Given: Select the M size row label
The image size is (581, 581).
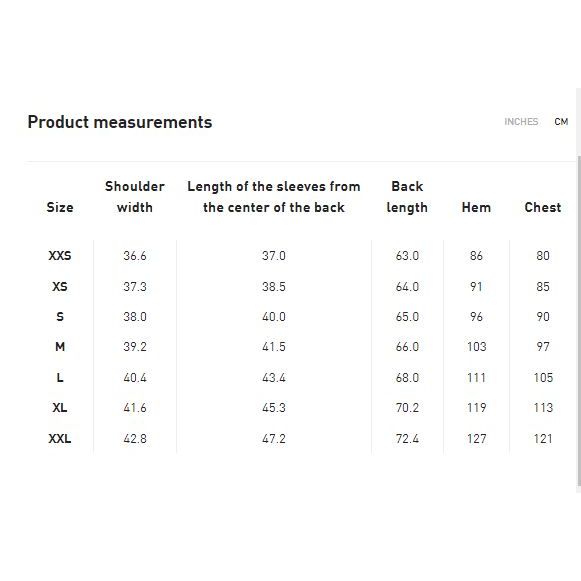Looking at the screenshot, I should 60,346.
